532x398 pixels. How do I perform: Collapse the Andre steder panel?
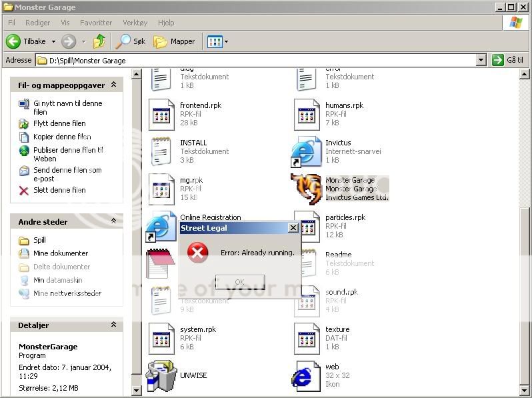click(x=113, y=221)
